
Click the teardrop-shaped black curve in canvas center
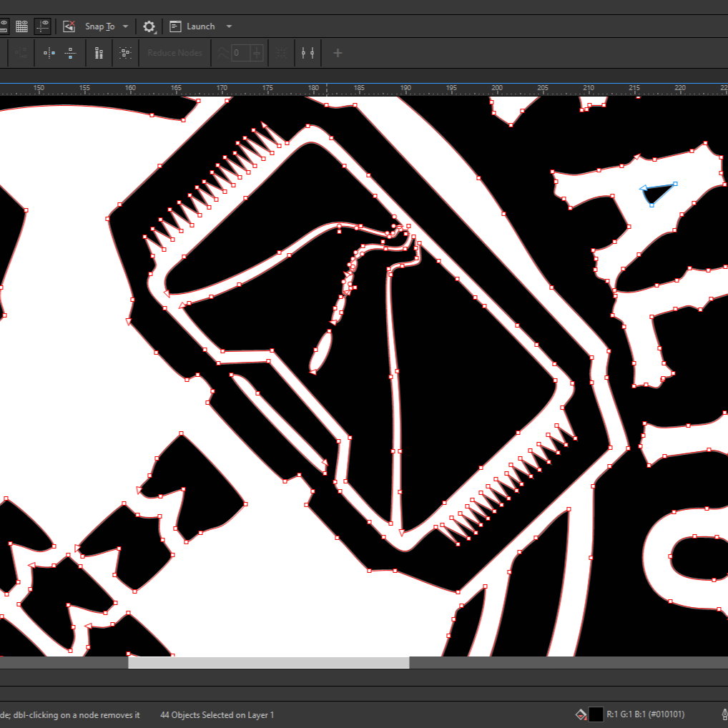tap(320, 351)
